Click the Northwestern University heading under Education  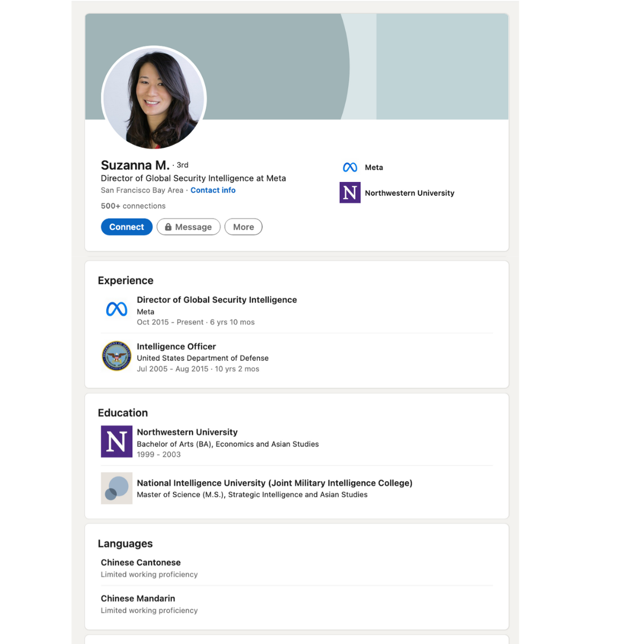click(187, 432)
